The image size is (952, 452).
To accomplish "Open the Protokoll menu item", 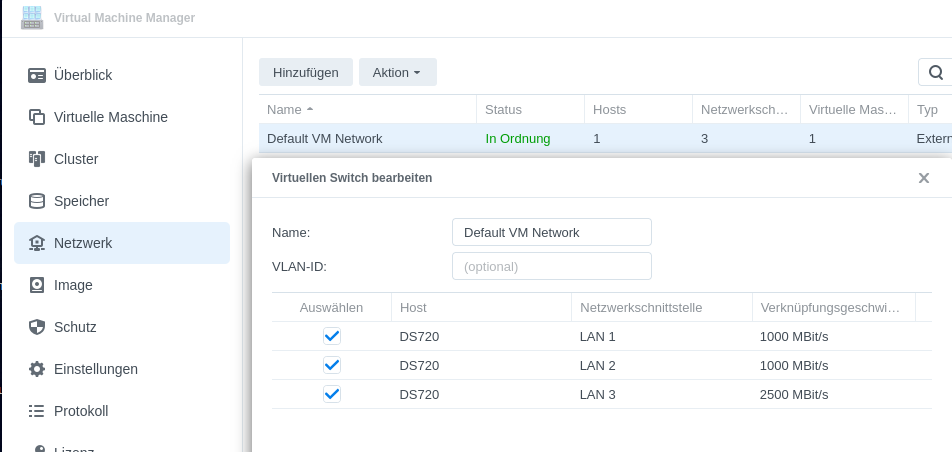I will pos(80,411).
